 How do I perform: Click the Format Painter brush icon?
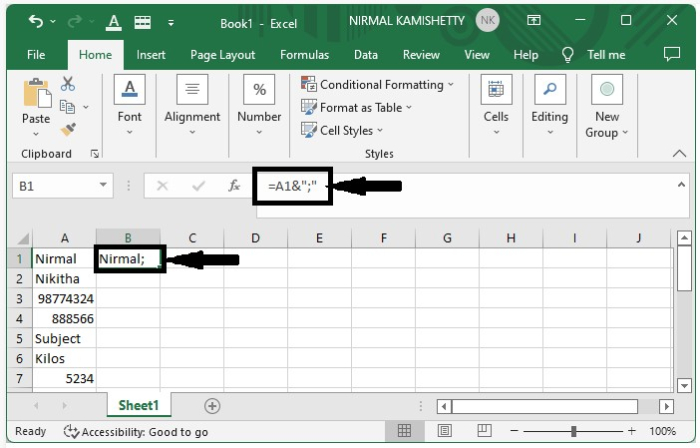[x=68, y=130]
